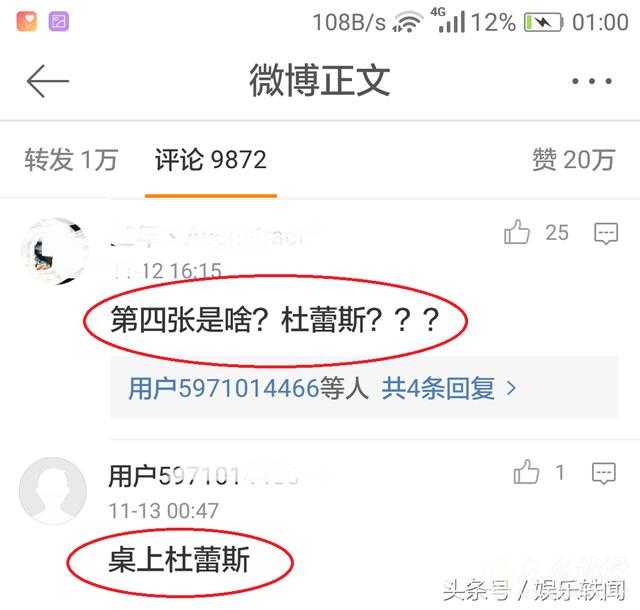Tap the battery charging icon
This screenshot has height=610, width=640.
click(x=544, y=22)
